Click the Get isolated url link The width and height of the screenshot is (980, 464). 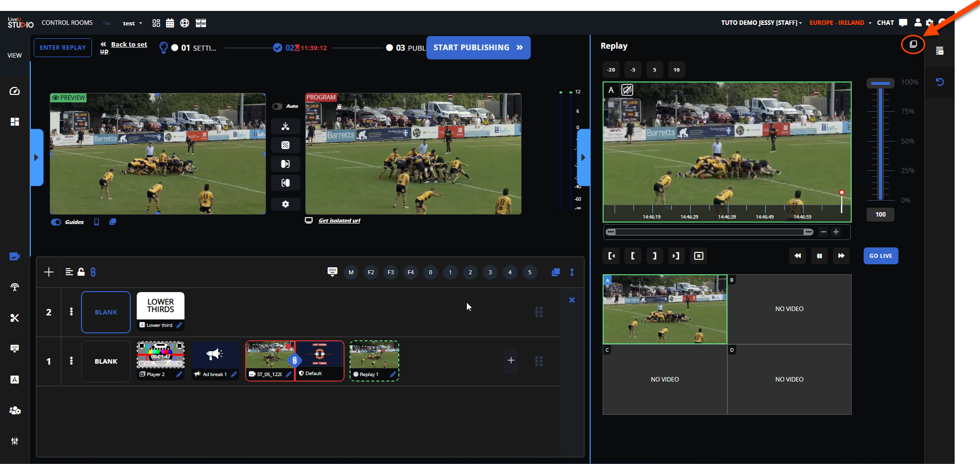click(x=339, y=221)
